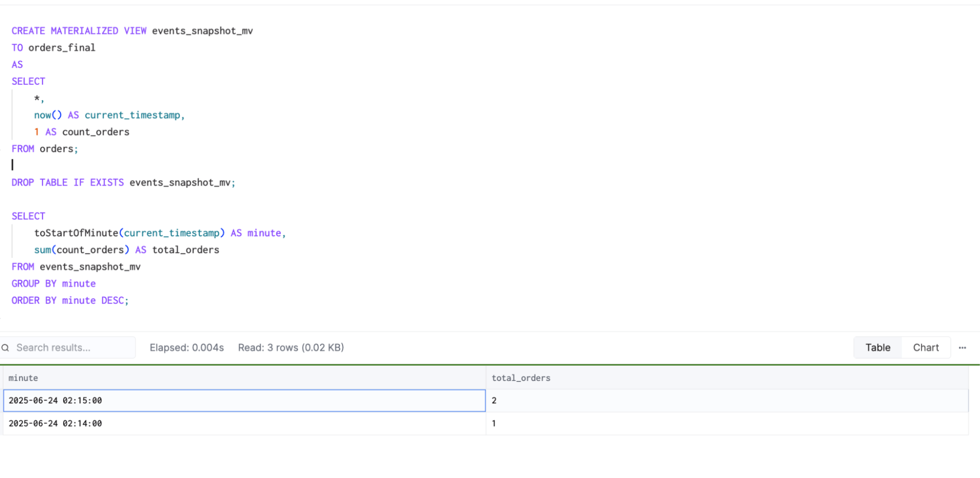Click the DROP TABLE IF EXISTS line

point(124,182)
